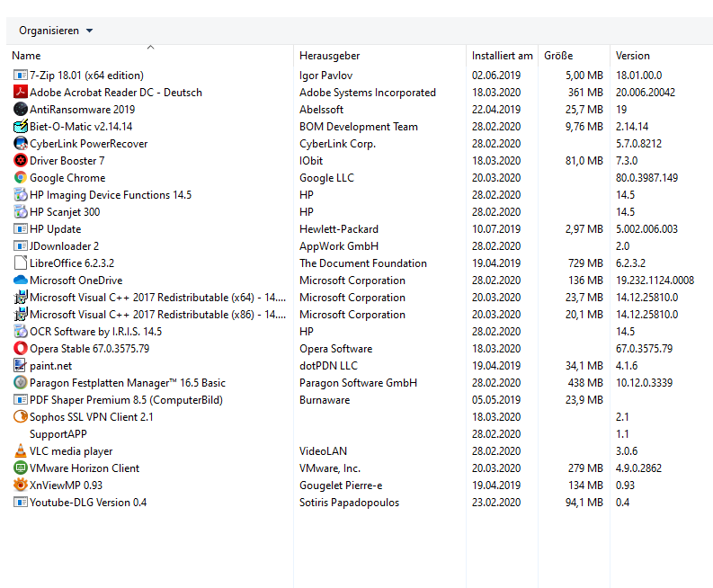
Task: Click version number 5.002.006.003
Action: [x=646, y=228]
